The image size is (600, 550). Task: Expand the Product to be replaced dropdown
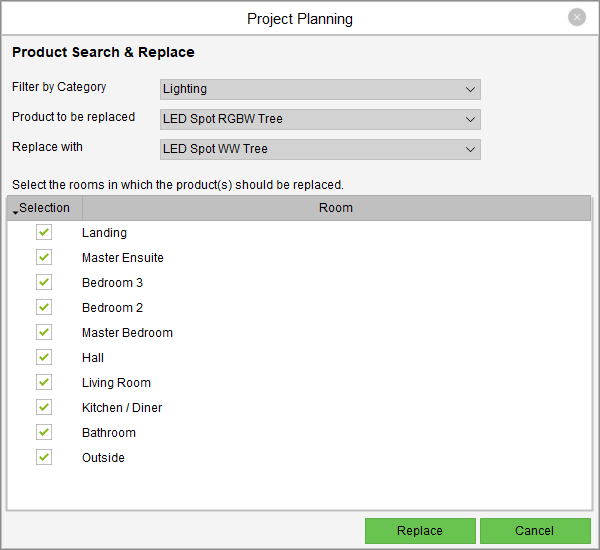click(x=320, y=119)
